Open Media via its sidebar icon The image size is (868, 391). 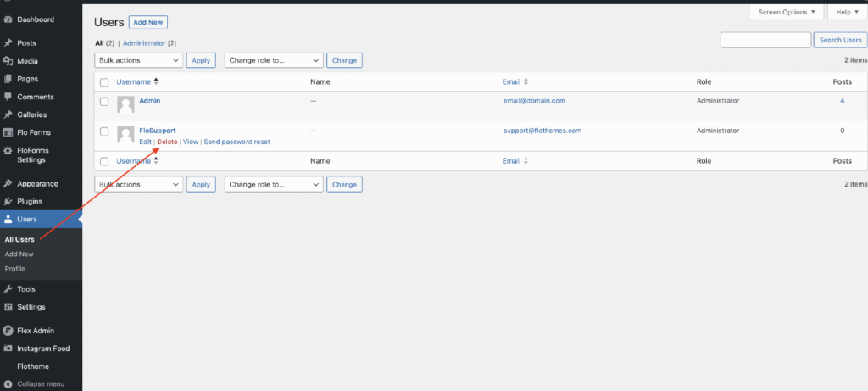coord(8,61)
